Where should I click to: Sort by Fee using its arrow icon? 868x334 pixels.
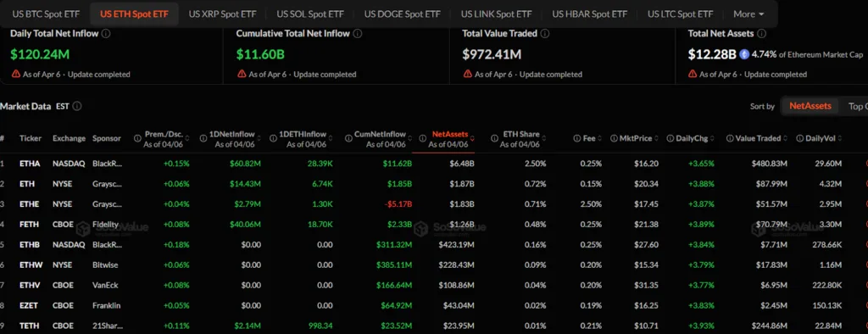(x=599, y=138)
